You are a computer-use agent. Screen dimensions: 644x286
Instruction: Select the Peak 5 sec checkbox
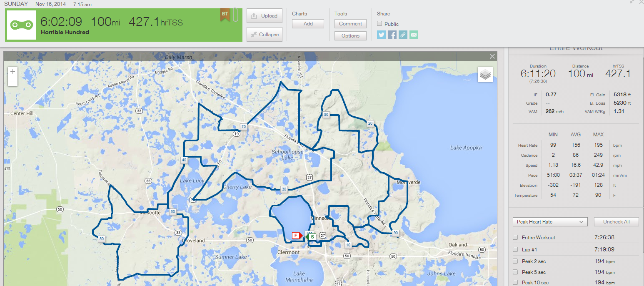tap(516, 272)
